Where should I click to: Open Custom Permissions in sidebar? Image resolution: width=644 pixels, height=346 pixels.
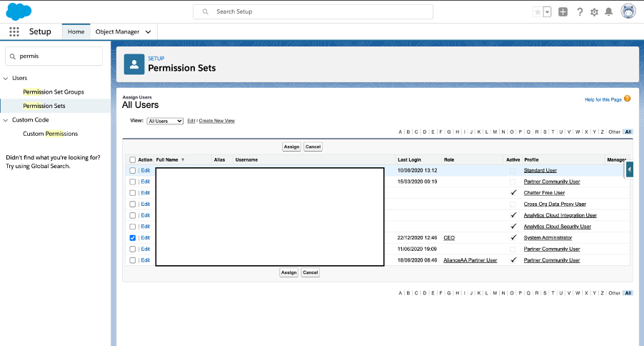(x=50, y=134)
